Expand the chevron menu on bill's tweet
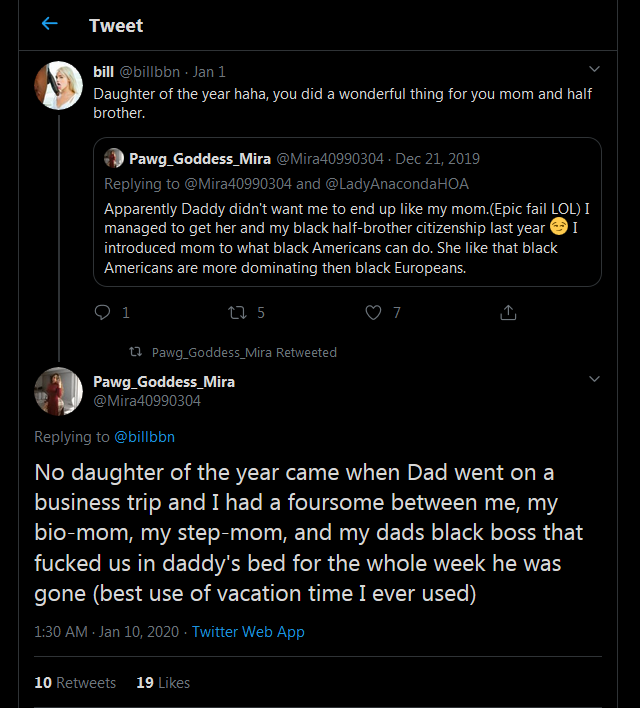Screen dimensions: 640x708 point(594,69)
